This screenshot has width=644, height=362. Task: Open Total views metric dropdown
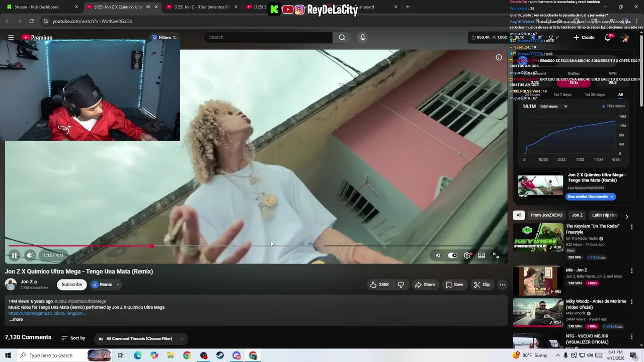(x=553, y=107)
